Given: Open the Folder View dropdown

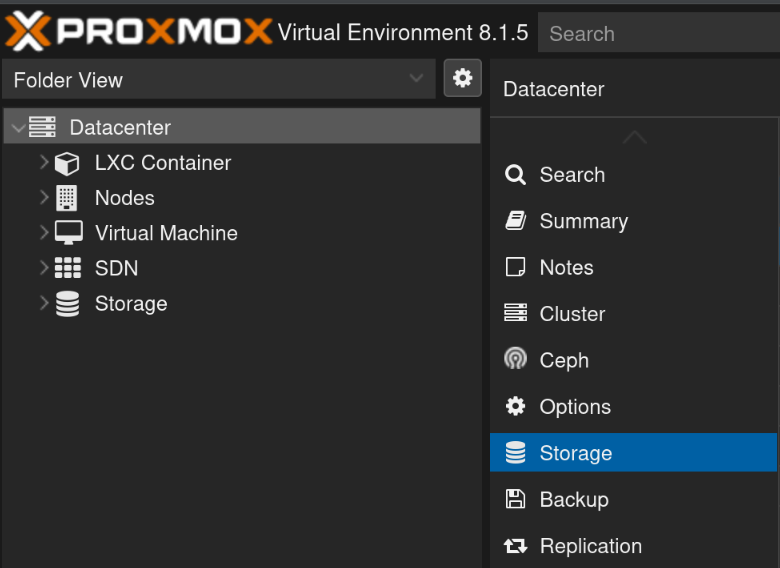Looking at the screenshot, I should [218, 80].
